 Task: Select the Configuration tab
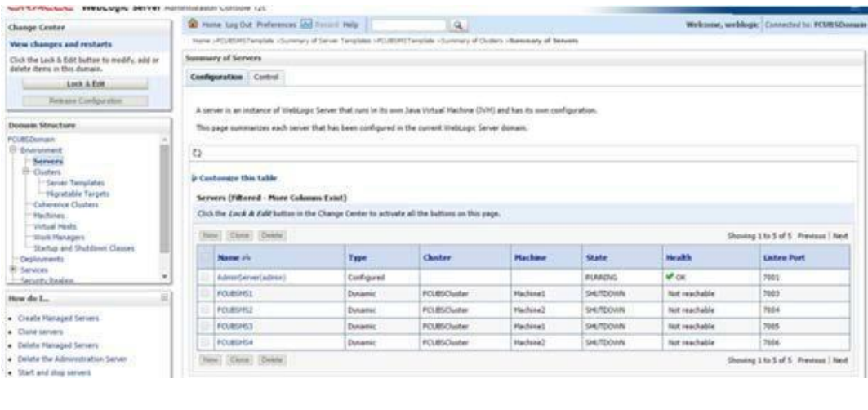pyautogui.click(x=216, y=78)
